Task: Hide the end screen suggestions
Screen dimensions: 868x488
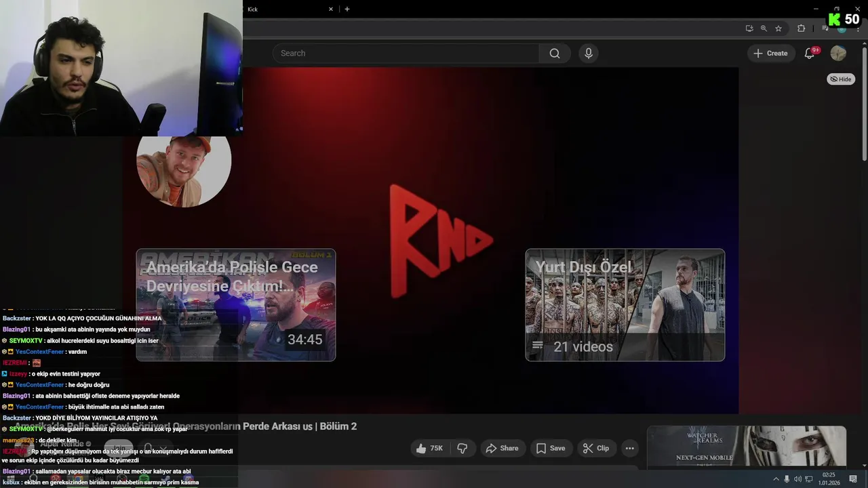Action: click(x=841, y=79)
